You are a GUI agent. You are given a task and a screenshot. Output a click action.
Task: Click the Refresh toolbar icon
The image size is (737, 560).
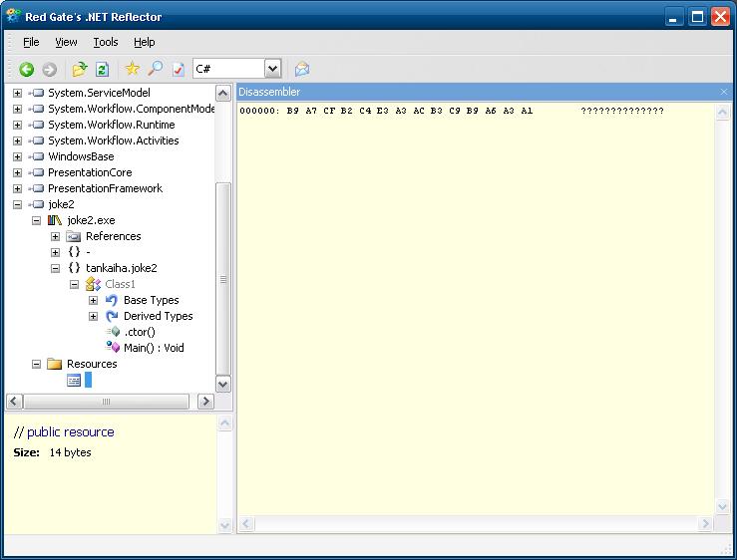point(102,69)
